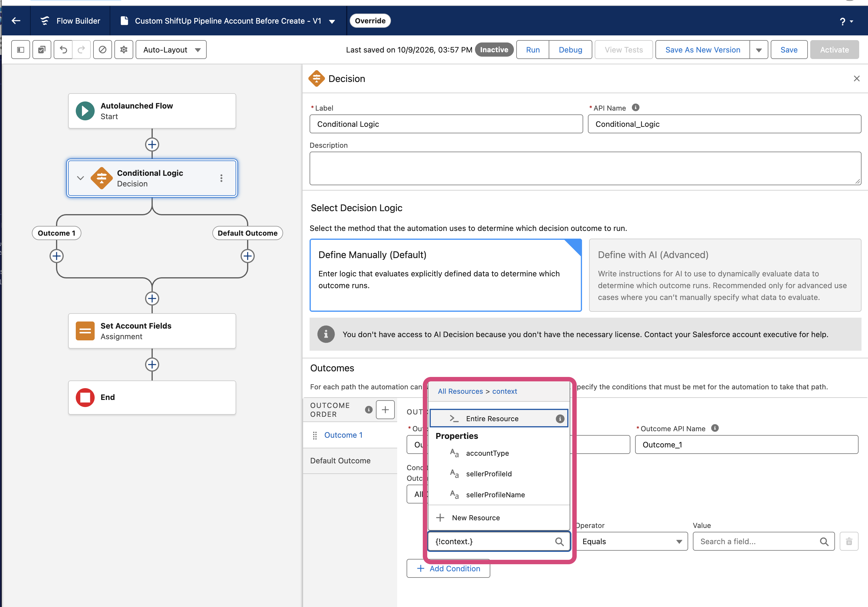Click the redo arrow icon

point(81,50)
